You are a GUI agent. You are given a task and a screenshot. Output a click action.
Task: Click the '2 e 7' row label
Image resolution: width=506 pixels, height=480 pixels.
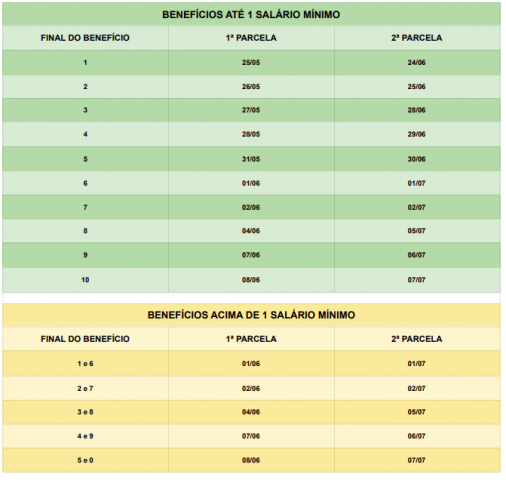click(85, 389)
